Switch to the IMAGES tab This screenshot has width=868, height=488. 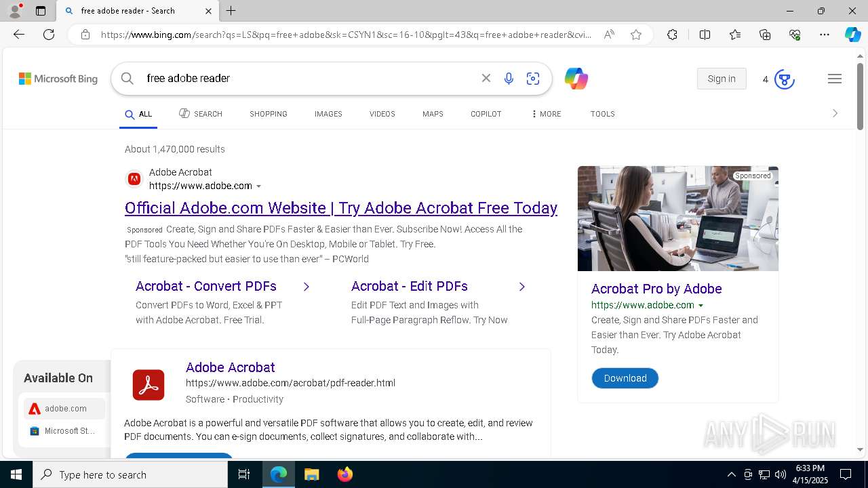[328, 114]
